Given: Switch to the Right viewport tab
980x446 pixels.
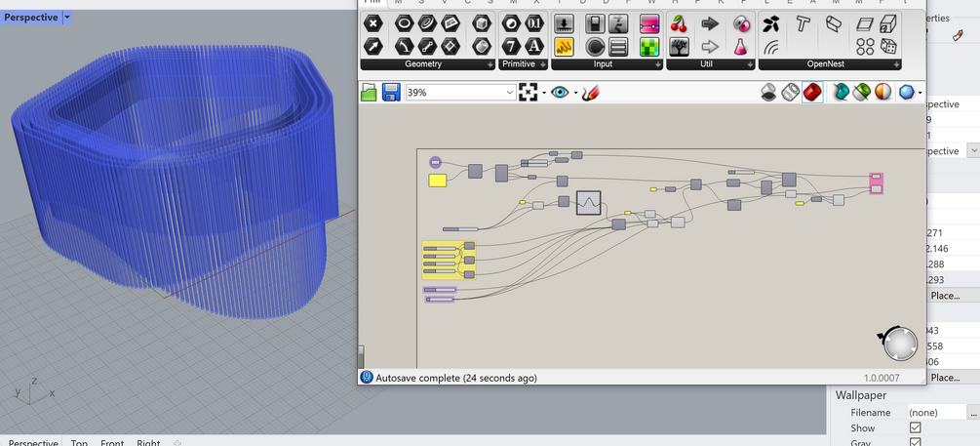Looking at the screenshot, I should click(148, 442).
